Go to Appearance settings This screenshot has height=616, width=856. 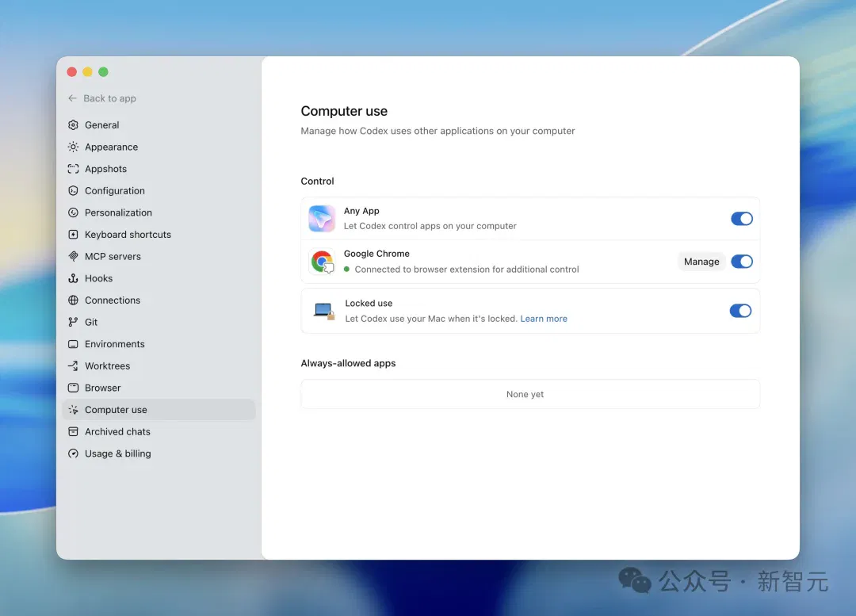pos(159,147)
